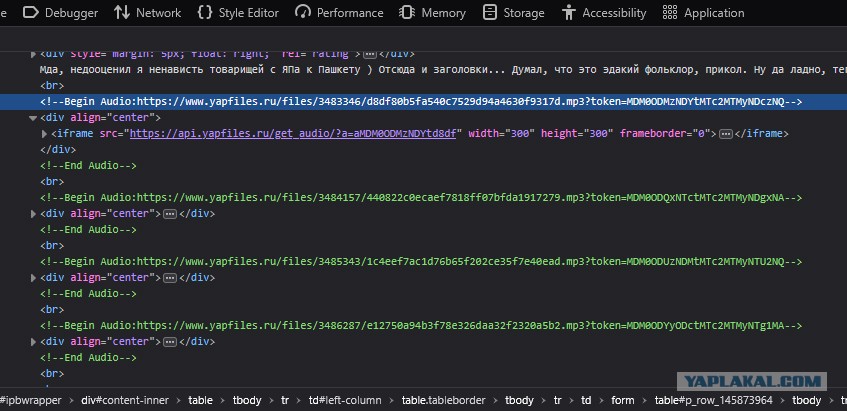847x411 pixels.
Task: Click the Network up-down arrows icon
Action: (122, 13)
